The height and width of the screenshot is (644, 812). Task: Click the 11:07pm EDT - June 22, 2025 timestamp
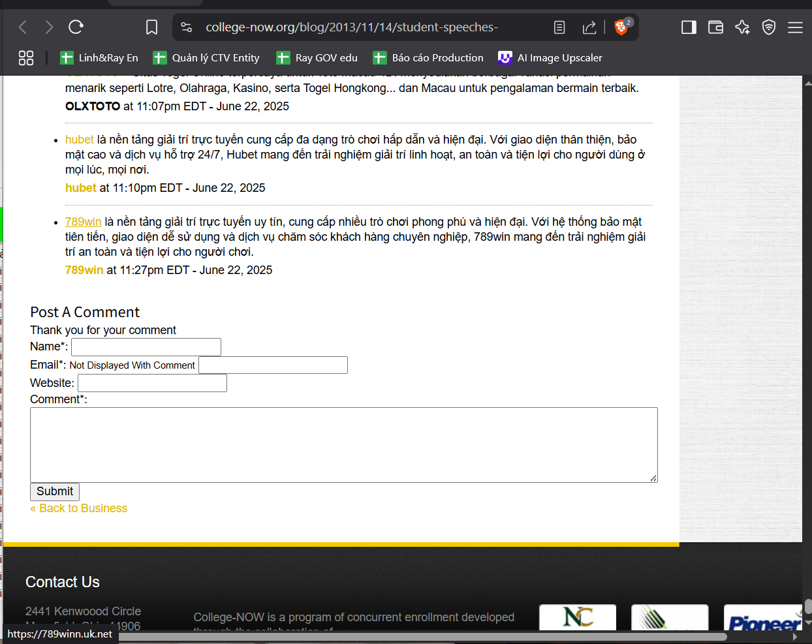pos(213,106)
